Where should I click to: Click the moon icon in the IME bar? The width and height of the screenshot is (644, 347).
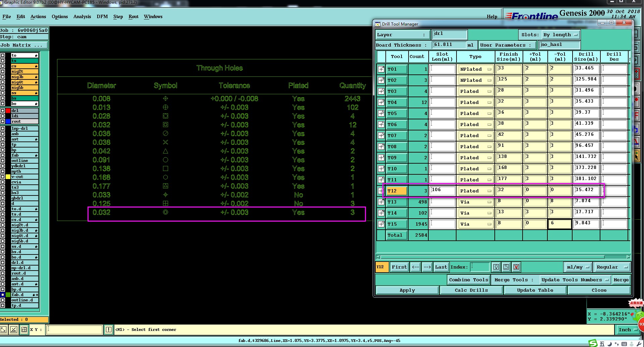tap(609, 344)
